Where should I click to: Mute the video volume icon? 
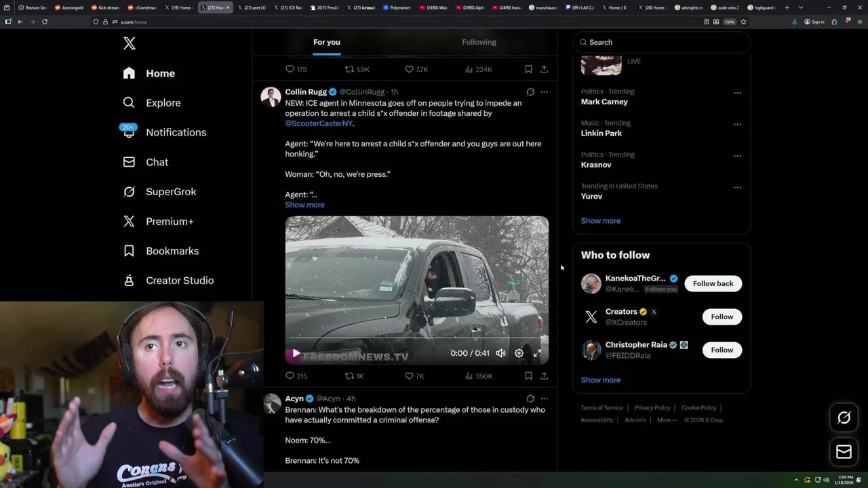pos(500,353)
